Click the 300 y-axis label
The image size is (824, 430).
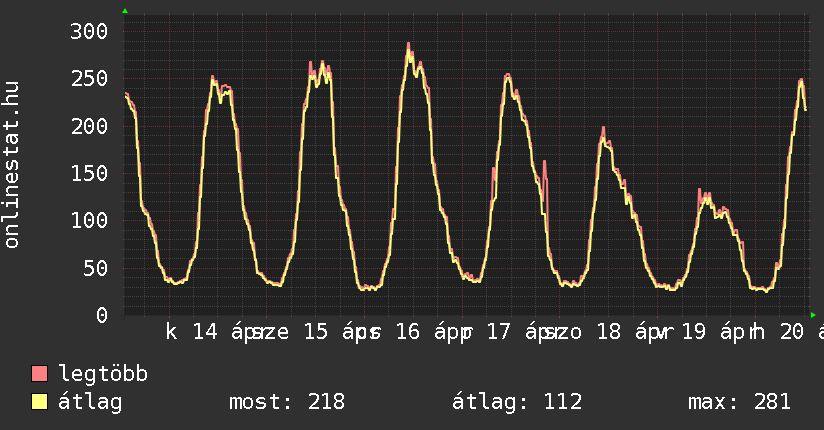pos(88,31)
